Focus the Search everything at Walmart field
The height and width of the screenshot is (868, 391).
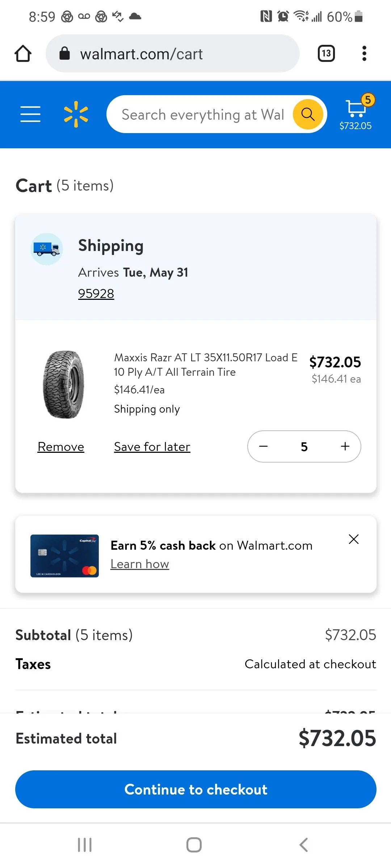coord(203,114)
